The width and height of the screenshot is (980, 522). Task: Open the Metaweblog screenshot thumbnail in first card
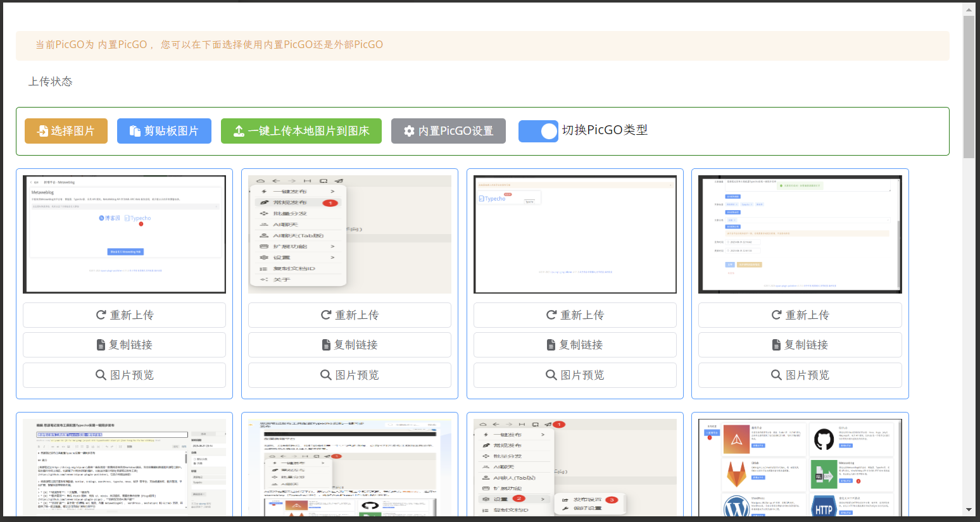pos(124,234)
